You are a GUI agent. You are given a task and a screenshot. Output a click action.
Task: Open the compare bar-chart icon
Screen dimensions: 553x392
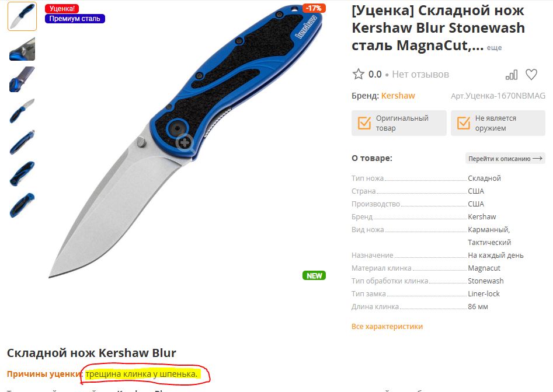[x=512, y=75]
